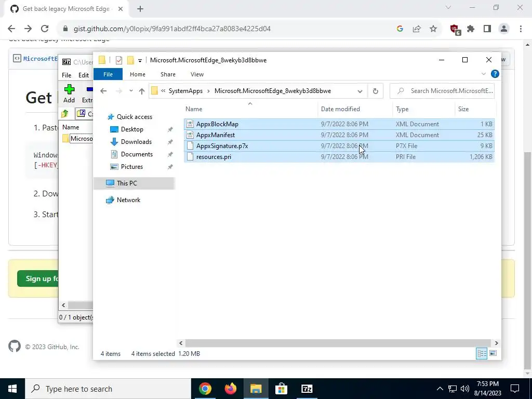Select Pictures in navigation pane
The width and height of the screenshot is (532, 399).
pos(131,167)
